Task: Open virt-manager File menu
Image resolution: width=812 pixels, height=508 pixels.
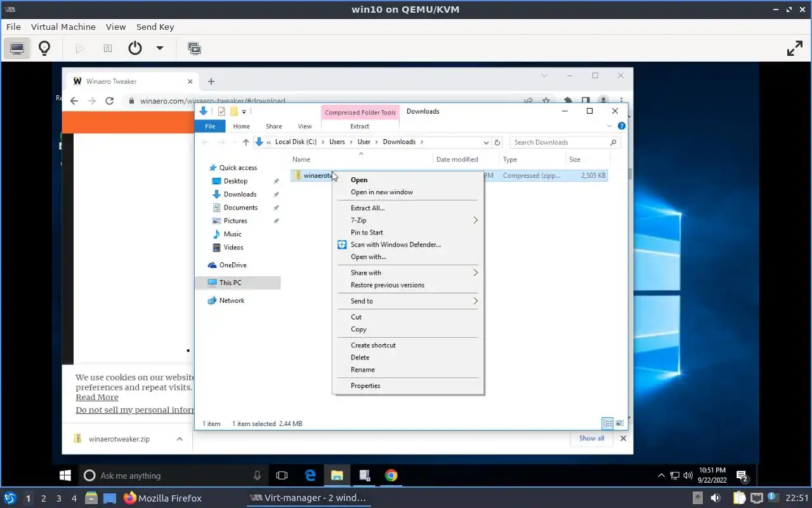Action: point(13,27)
